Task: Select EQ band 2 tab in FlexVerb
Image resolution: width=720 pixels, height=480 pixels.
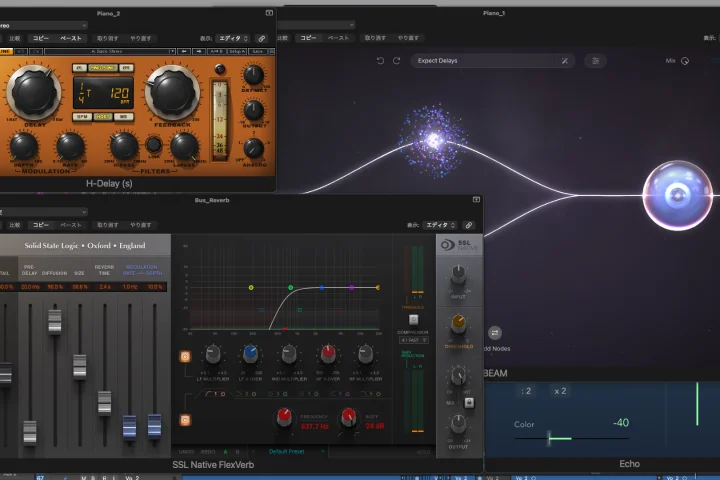Action: pyautogui.click(x=246, y=394)
